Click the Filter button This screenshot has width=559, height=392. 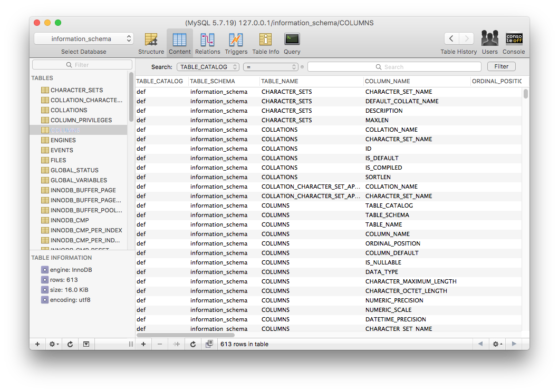[x=501, y=66]
